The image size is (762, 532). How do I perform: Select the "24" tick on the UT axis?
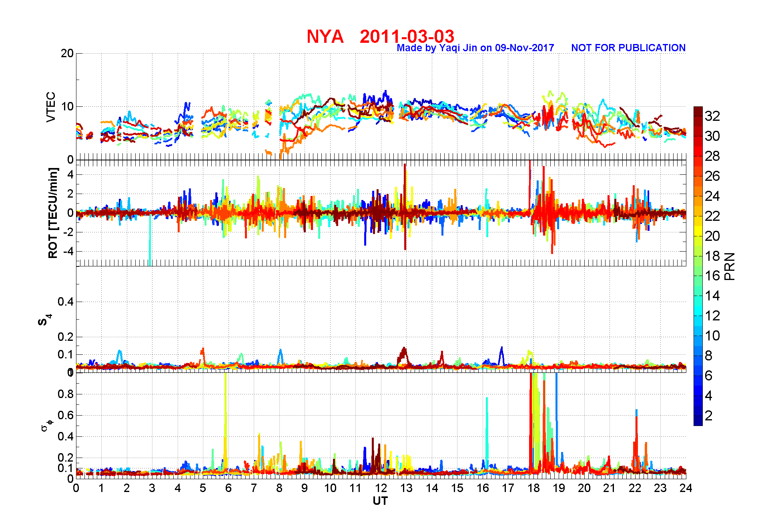click(x=686, y=488)
